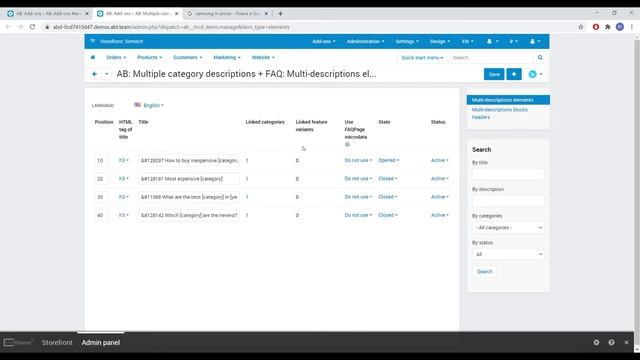Screen dimensions: 640x360
Task: Expand Quick start menu dropdown
Action: (422, 58)
